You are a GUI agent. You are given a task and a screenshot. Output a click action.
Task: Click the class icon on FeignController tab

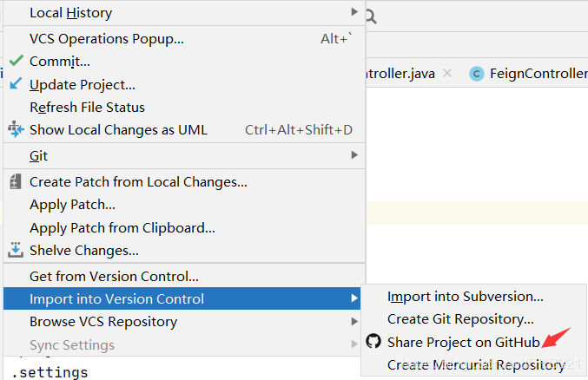[x=476, y=74]
